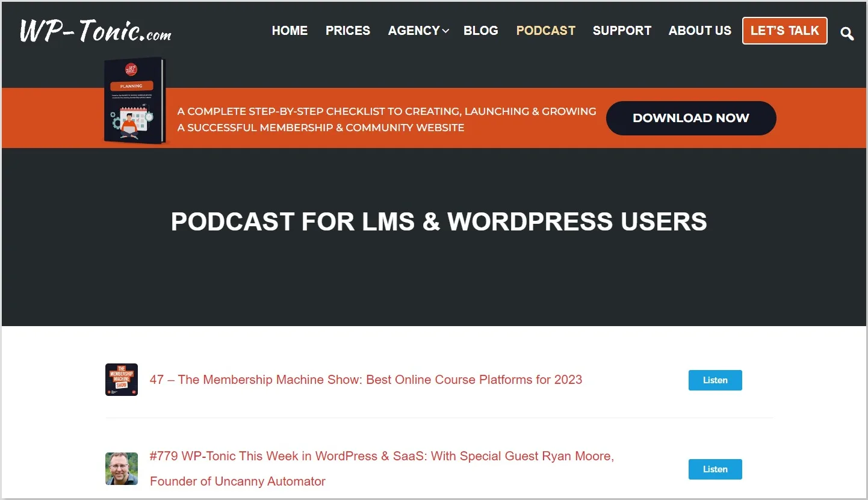Click the WP-Tonic.com logo
This screenshot has width=868, height=500.
click(95, 31)
